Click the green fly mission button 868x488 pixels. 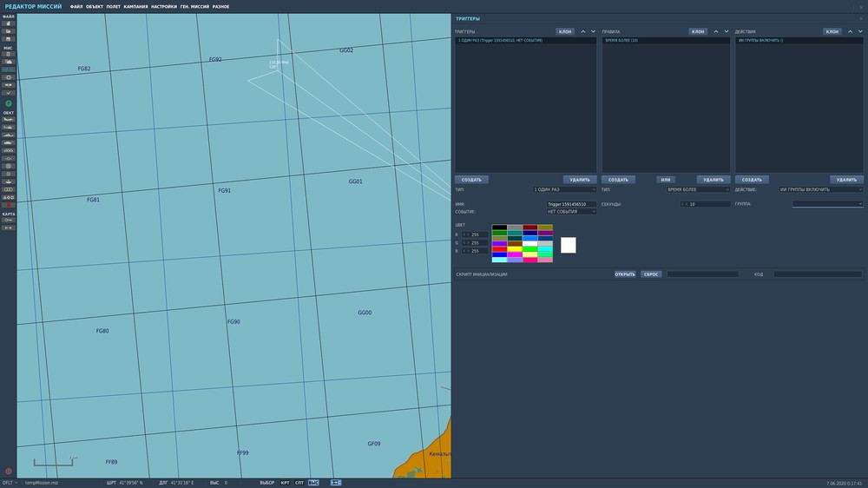tap(9, 103)
